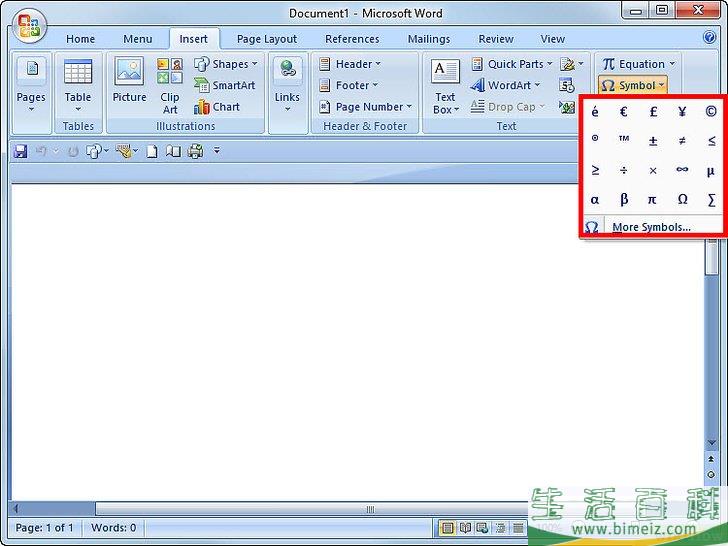Image resolution: width=728 pixels, height=546 pixels.
Task: Switch to Print Layout view
Action: (447, 528)
